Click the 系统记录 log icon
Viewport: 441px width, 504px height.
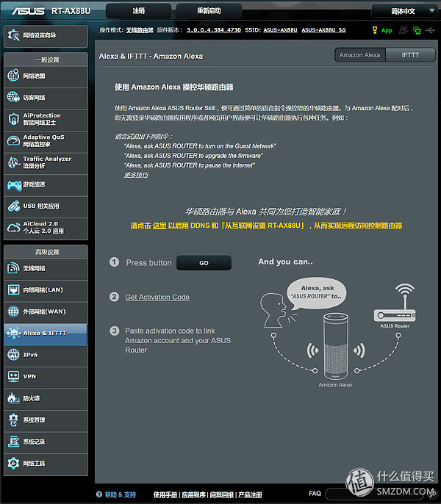[x=13, y=442]
